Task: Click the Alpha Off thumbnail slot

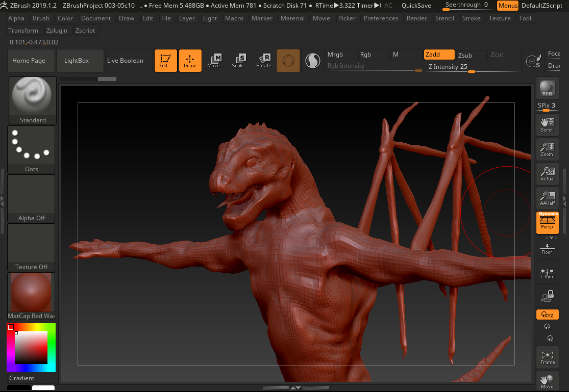Action: point(32,198)
